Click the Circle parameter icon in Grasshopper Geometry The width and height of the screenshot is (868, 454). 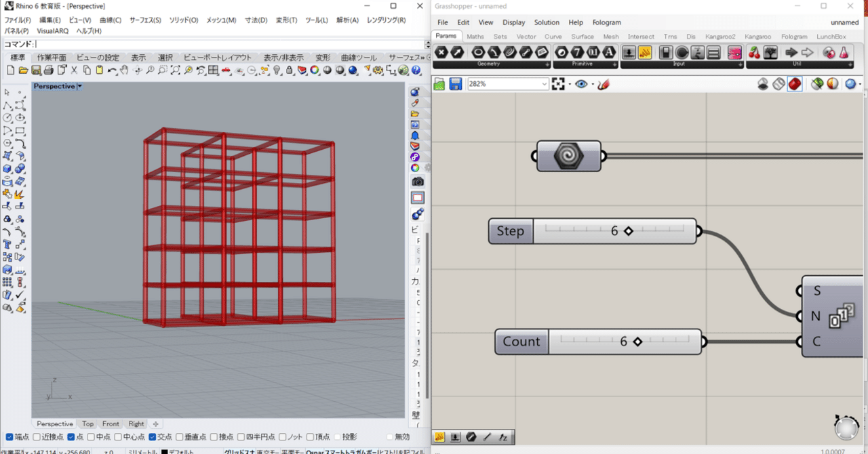click(479, 52)
